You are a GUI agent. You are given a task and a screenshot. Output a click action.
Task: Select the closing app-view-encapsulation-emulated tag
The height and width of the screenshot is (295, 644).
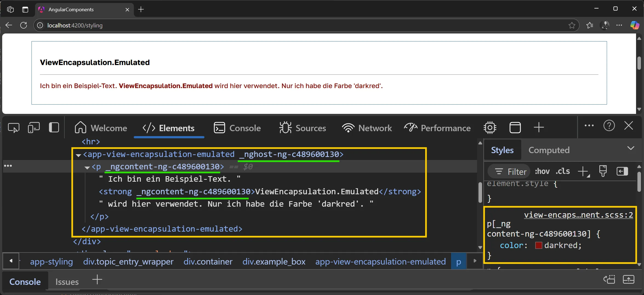click(162, 229)
